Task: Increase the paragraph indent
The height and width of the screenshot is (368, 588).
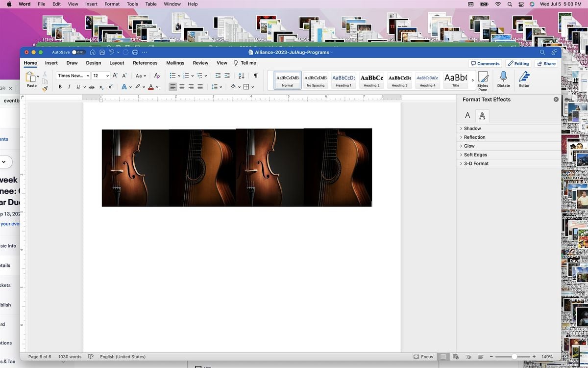Action: (227, 76)
